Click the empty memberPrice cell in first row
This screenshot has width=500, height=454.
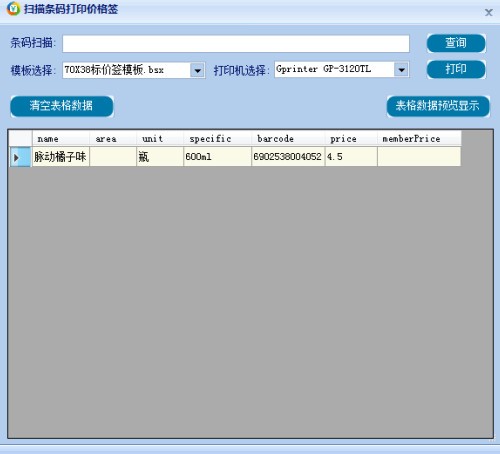[x=419, y=157]
